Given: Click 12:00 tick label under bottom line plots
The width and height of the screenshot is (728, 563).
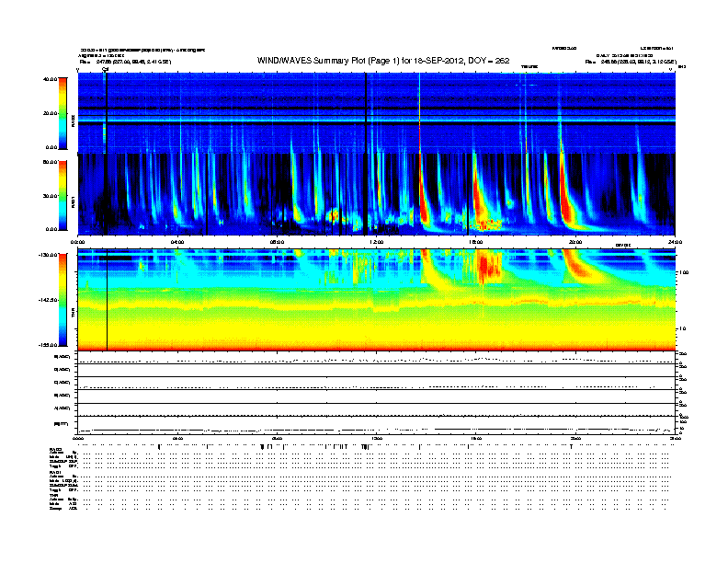Looking at the screenshot, I should point(377,438).
